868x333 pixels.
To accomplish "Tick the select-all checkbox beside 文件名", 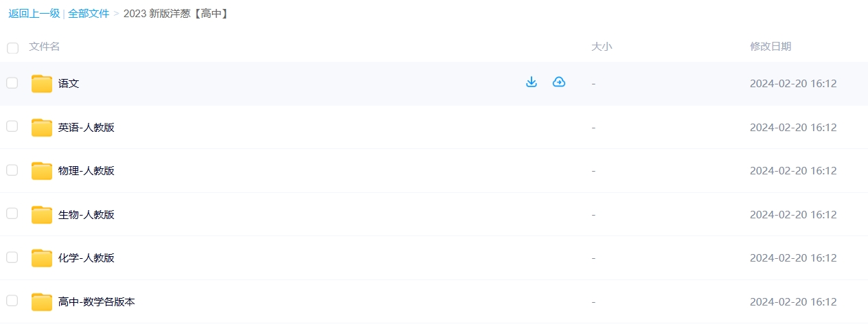I will tap(12, 48).
